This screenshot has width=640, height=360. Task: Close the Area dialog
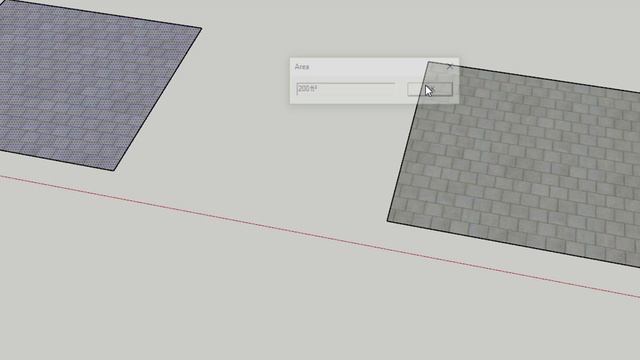pos(450,66)
